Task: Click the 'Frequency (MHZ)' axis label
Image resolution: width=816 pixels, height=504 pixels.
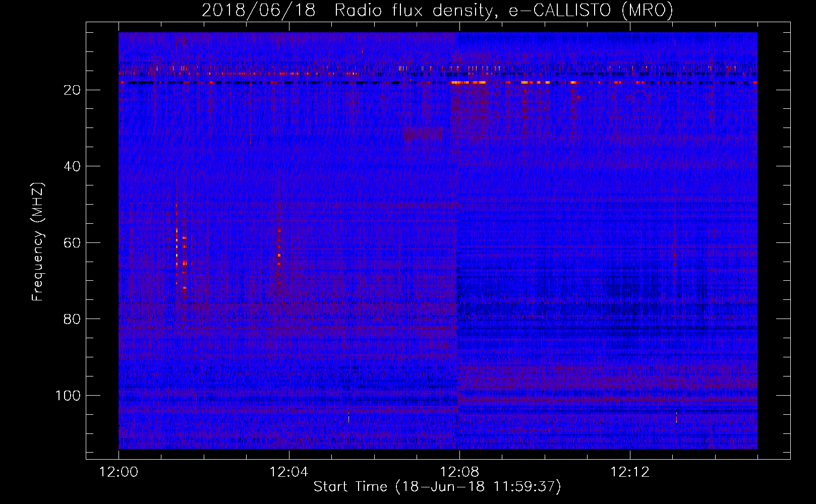Action: tap(38, 242)
